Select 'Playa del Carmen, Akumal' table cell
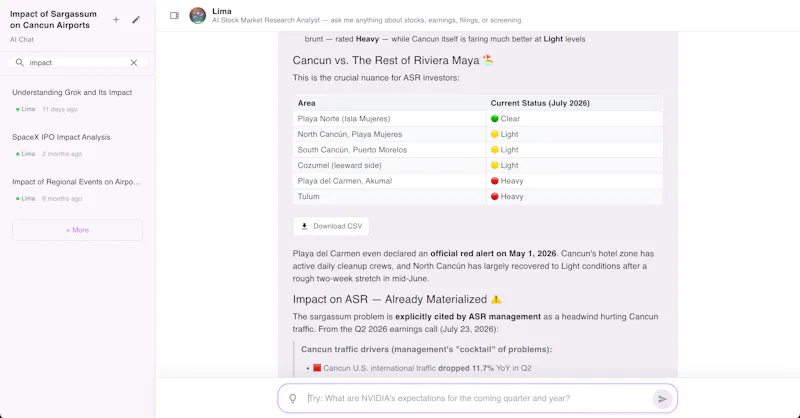Image resolution: width=800 pixels, height=418 pixels. tap(390, 181)
